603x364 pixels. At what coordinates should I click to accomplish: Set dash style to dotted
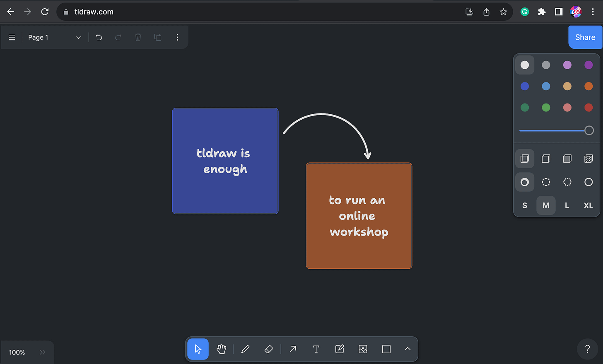pyautogui.click(x=567, y=182)
